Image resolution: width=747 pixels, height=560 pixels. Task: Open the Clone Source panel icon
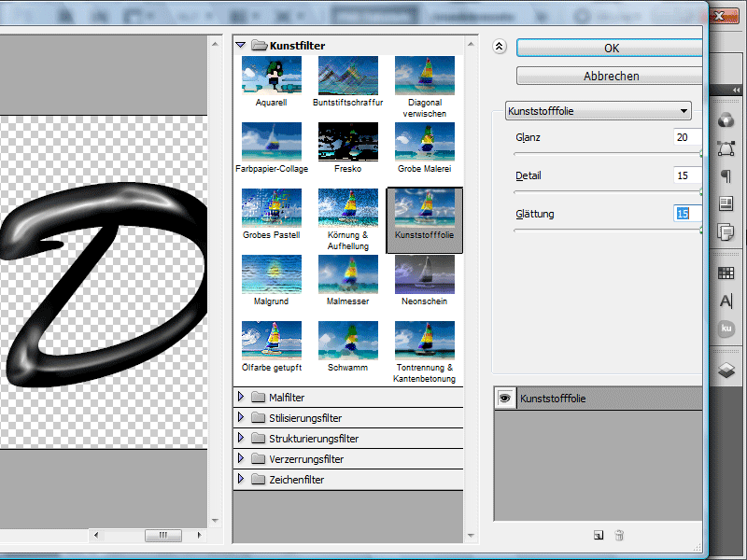[x=726, y=231]
